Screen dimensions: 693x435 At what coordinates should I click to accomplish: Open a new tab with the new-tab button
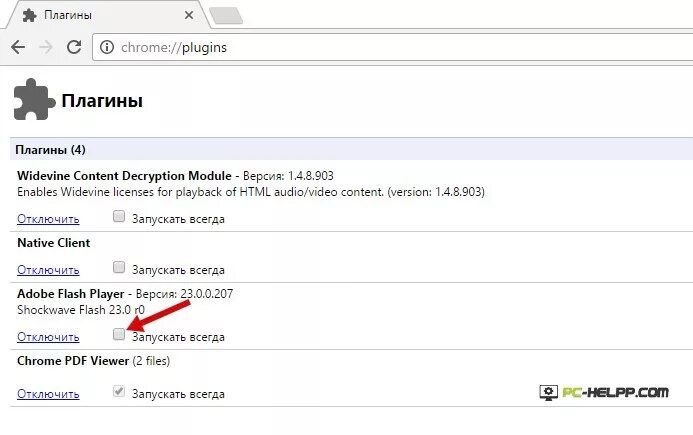point(226,15)
